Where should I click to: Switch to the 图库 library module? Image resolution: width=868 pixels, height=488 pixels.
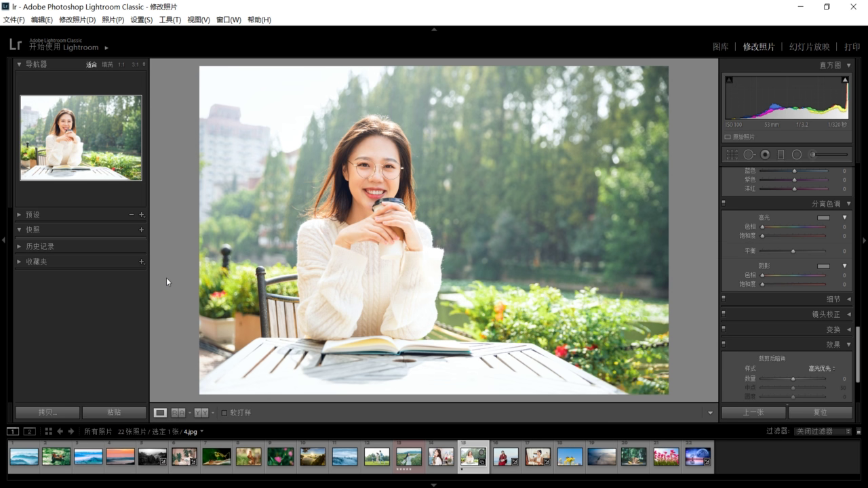tap(720, 47)
